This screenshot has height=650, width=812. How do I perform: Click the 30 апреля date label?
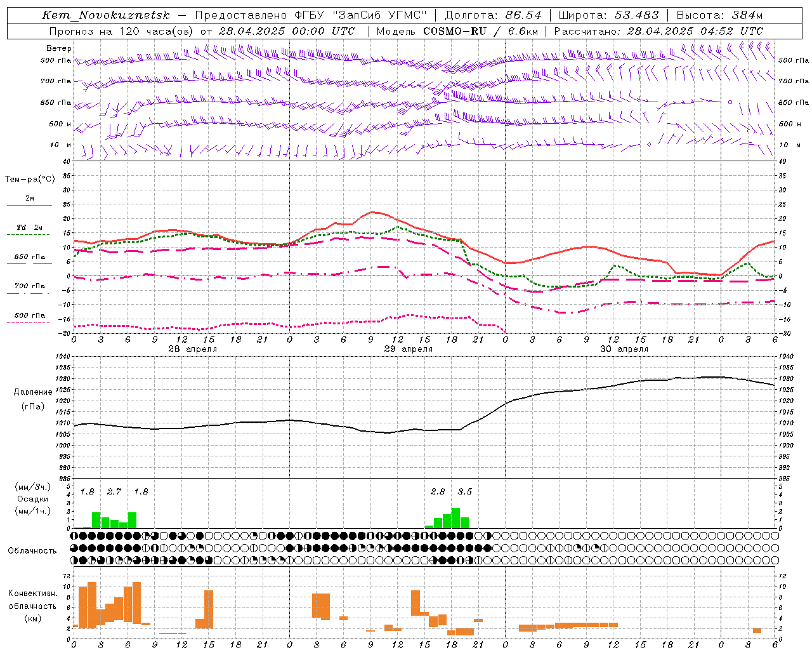point(624,349)
